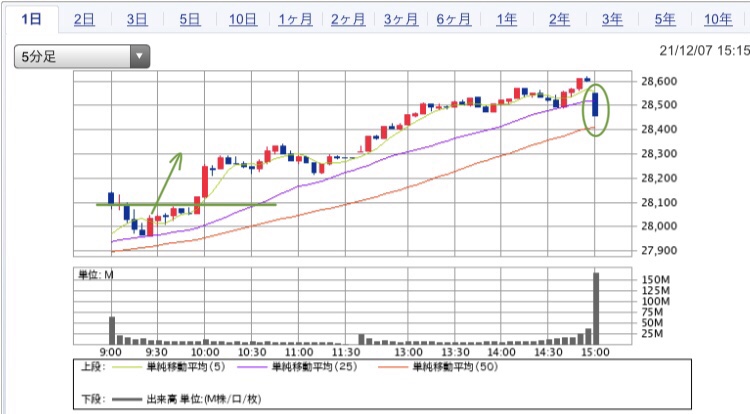This screenshot has height=414, width=750.
Task: Switch to the 5日 period tab
Action: click(x=190, y=20)
